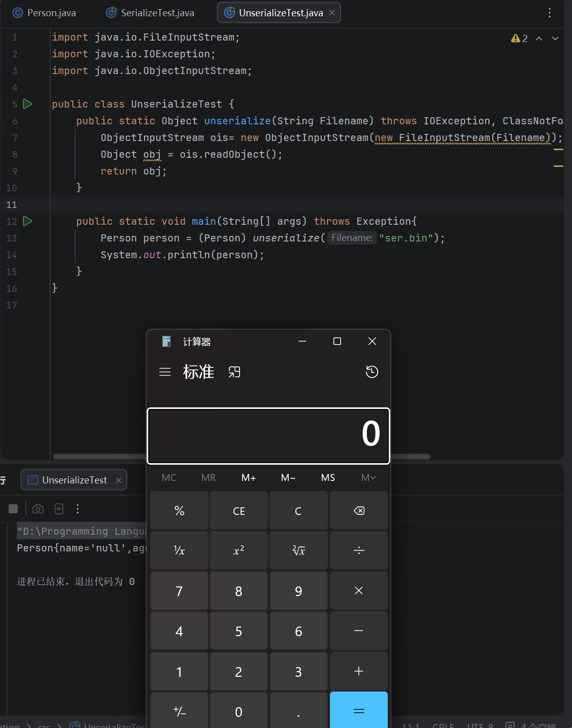The height and width of the screenshot is (728, 572).
Task: Toggle the sign with the plus/minus key
Action: [179, 711]
